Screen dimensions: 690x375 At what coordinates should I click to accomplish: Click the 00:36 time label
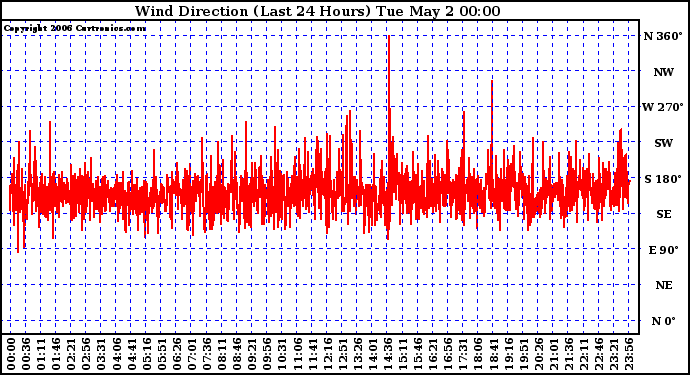click(x=26, y=354)
